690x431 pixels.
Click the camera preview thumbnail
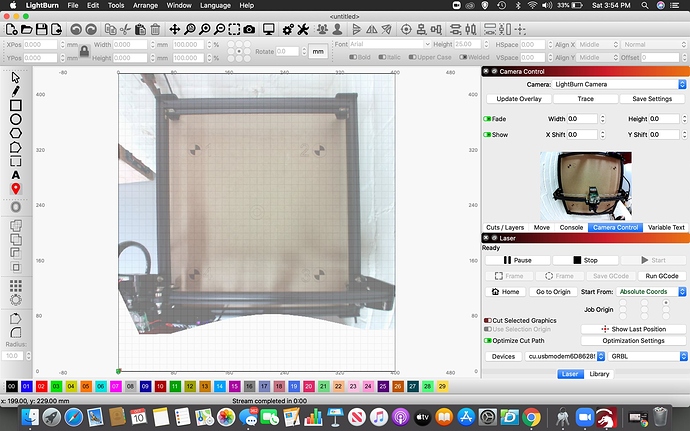(x=586, y=186)
